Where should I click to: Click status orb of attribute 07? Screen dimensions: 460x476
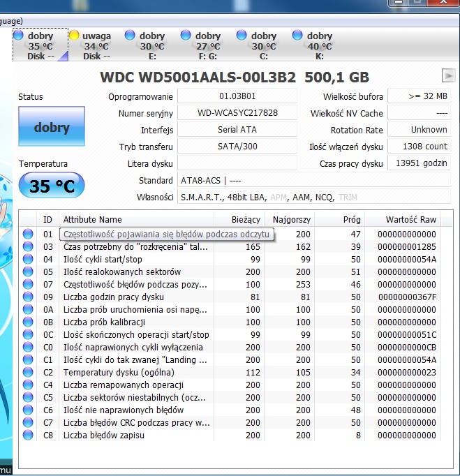point(28,284)
